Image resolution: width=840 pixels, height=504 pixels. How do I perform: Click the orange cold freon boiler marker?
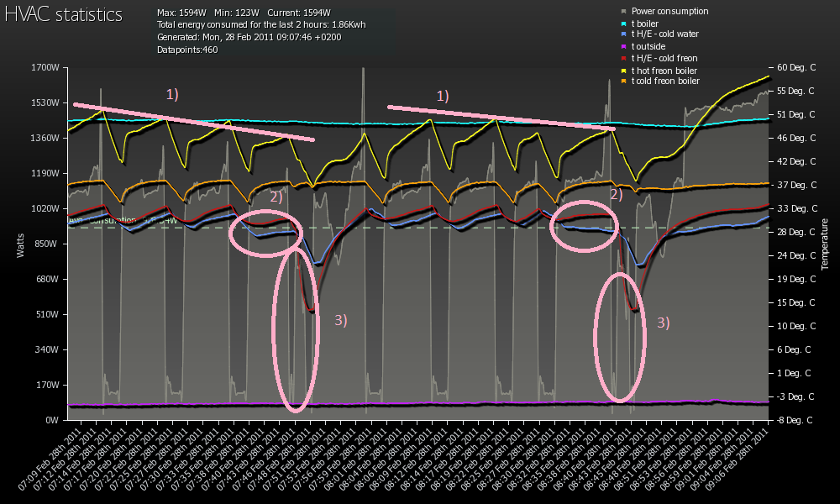point(623,81)
